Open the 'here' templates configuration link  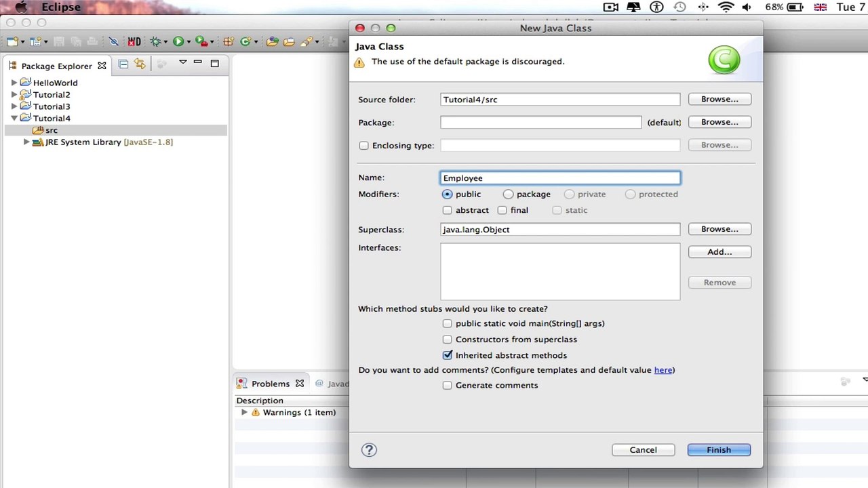coord(663,370)
